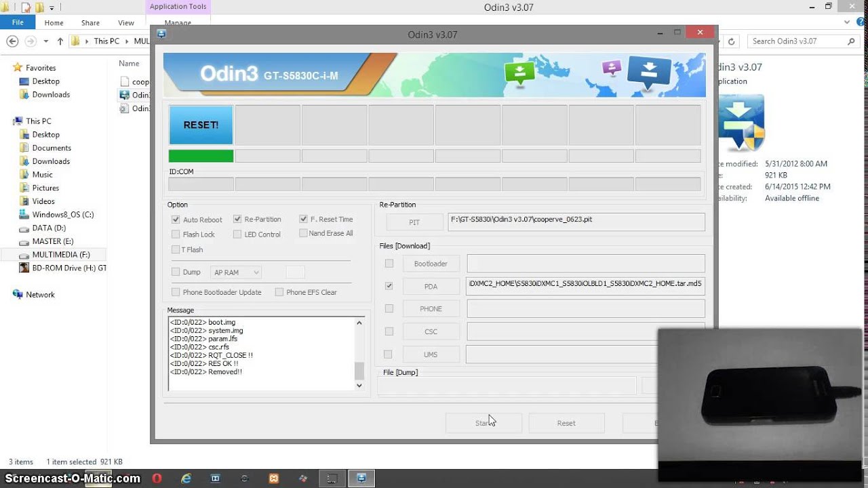
Task: Enable the Dump checkbox
Action: tap(176, 272)
